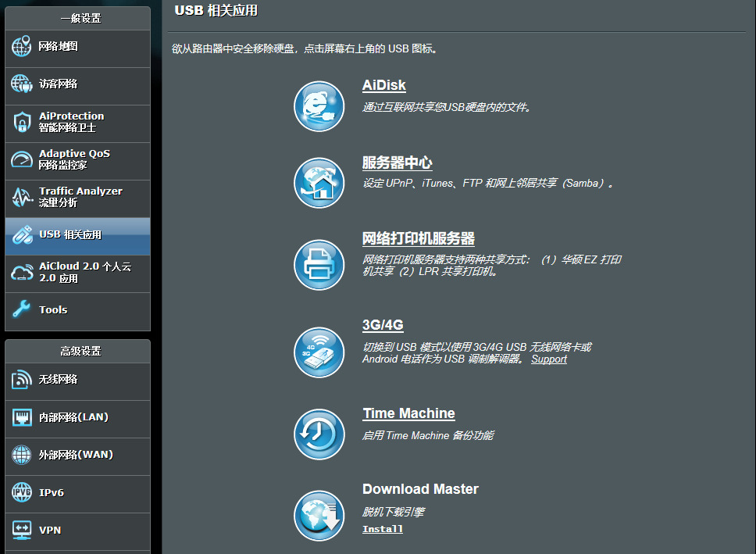Click the 一般设置 section header
Screen dimensions: 756x554
tap(80, 18)
